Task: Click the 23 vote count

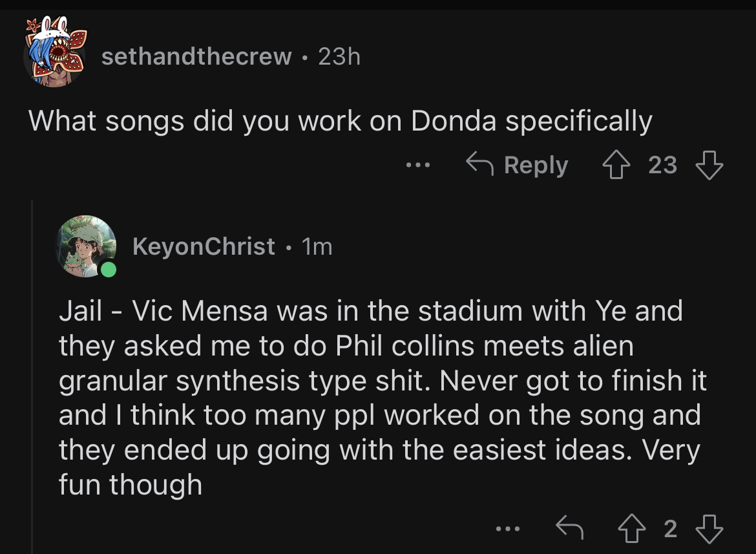Action: (662, 165)
